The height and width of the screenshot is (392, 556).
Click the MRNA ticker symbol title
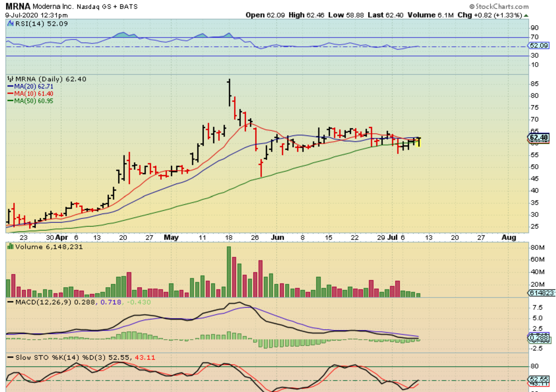pyautogui.click(x=18, y=6)
